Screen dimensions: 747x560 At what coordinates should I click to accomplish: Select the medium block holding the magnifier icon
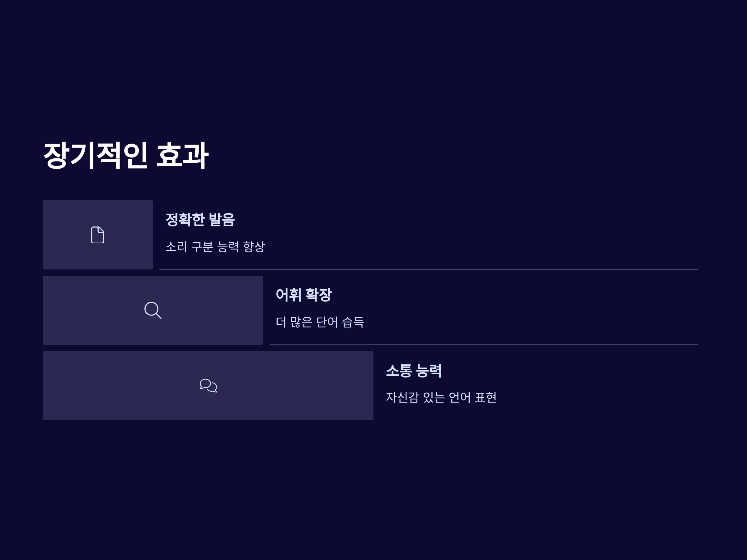[153, 310]
